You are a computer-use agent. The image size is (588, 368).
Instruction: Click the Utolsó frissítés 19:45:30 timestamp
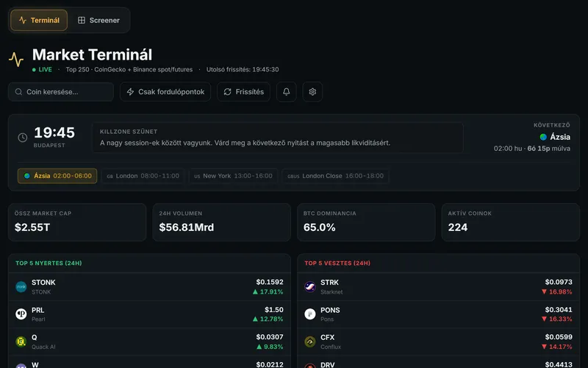tap(243, 69)
